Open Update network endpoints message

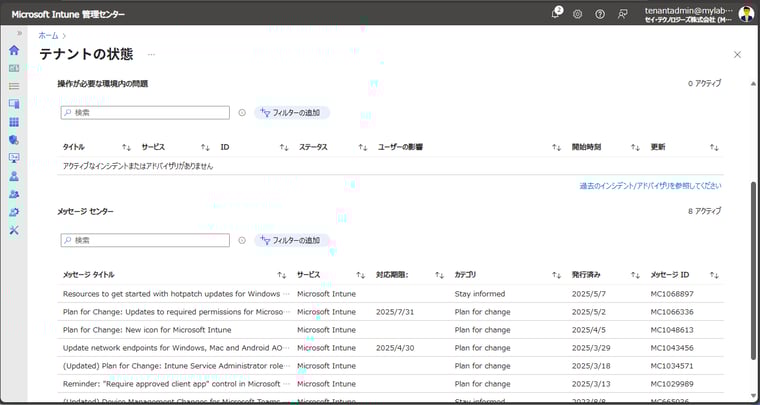[x=176, y=348]
